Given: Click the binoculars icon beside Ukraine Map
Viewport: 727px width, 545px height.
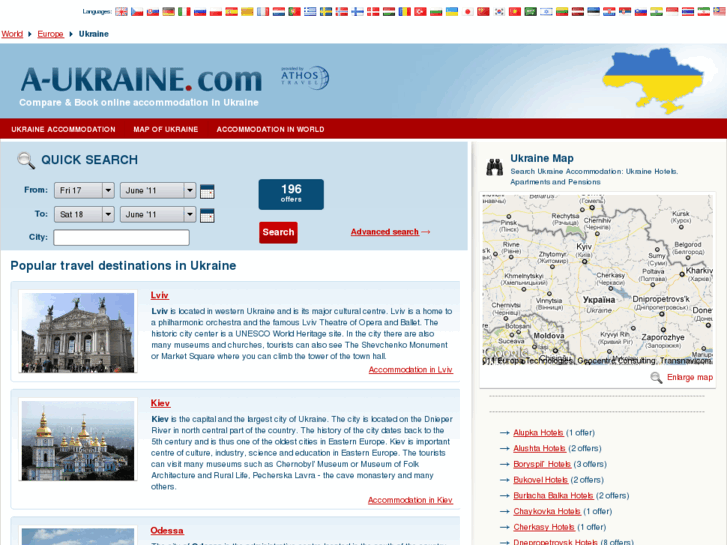Looking at the screenshot, I should pos(495,167).
